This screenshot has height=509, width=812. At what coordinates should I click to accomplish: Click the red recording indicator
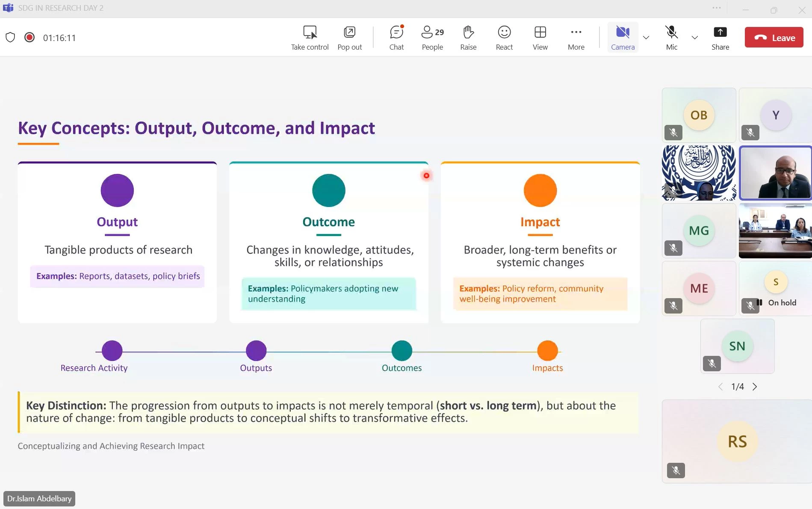click(30, 38)
